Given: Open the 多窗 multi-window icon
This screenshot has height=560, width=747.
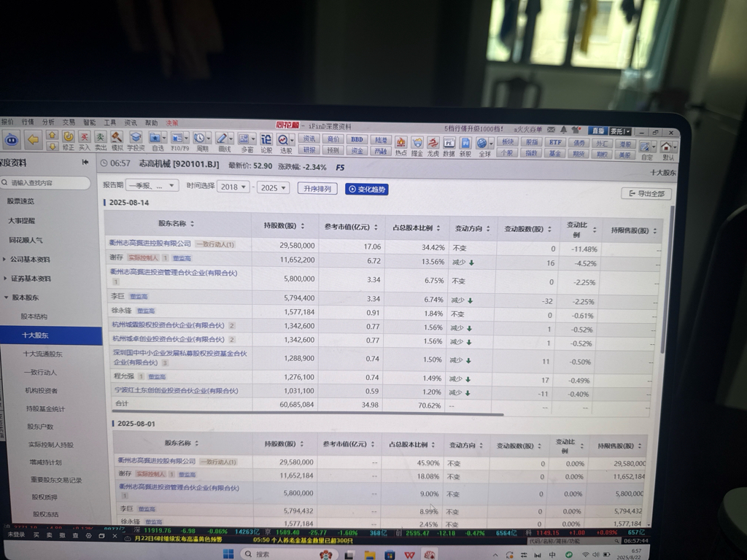Looking at the screenshot, I should [x=244, y=139].
